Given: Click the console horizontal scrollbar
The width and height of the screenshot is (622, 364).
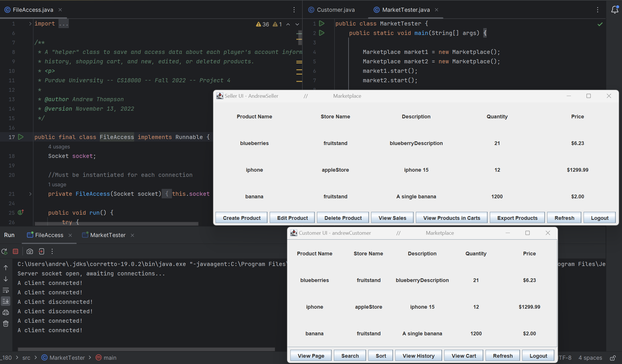Looking at the screenshot, I should coord(146,349).
